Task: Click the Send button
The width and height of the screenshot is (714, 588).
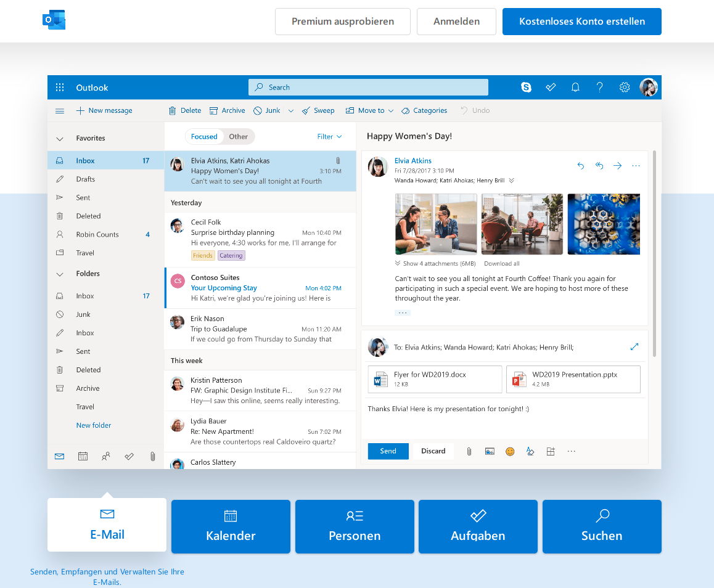Action: [388, 451]
